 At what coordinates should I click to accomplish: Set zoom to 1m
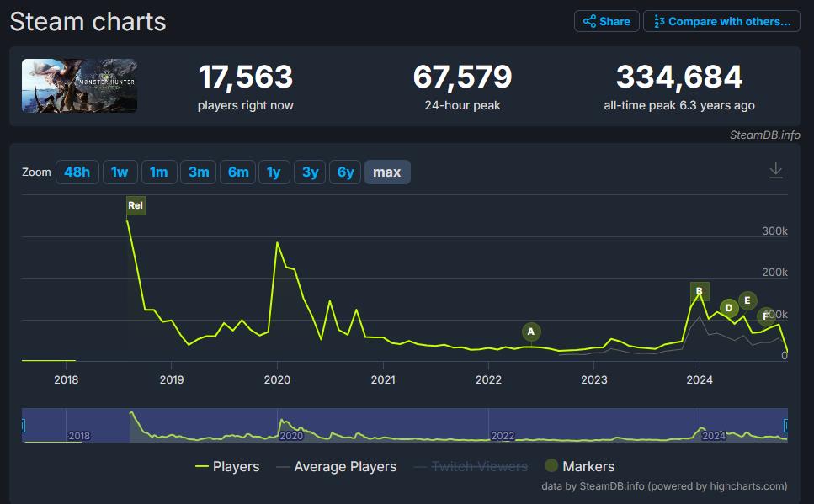(x=159, y=172)
